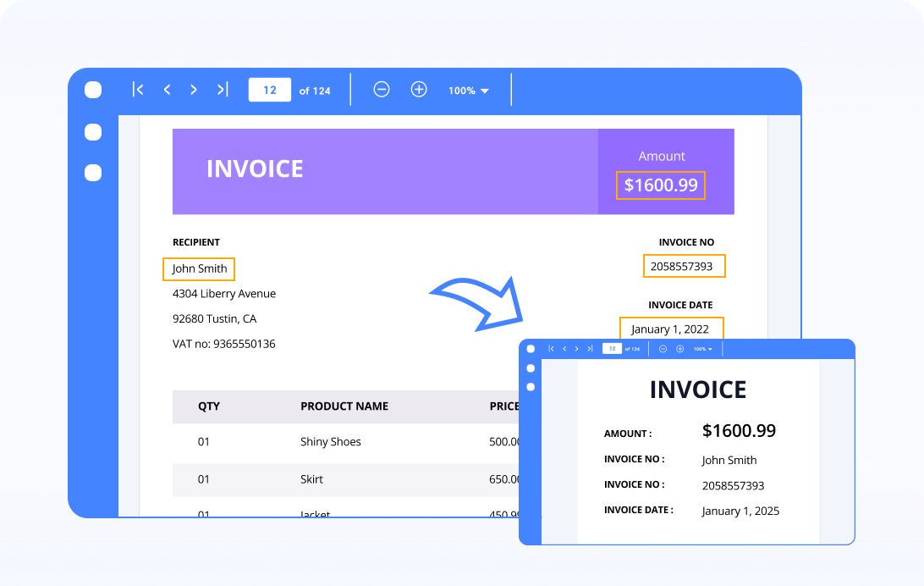This screenshot has width=924, height=586.
Task: Click next page arrow in large viewer
Action: point(194,90)
